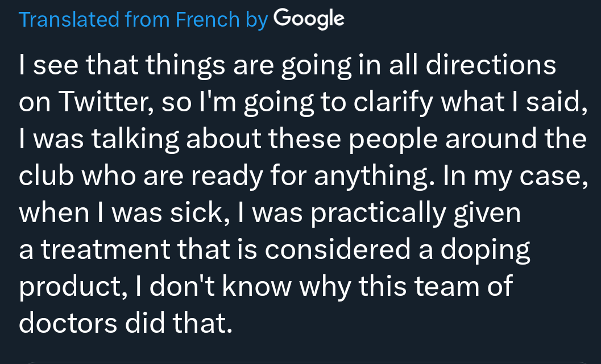Screen dimensions: 601x364
Task: Click the word 'Twitter' in the tweet
Action: click(106, 102)
